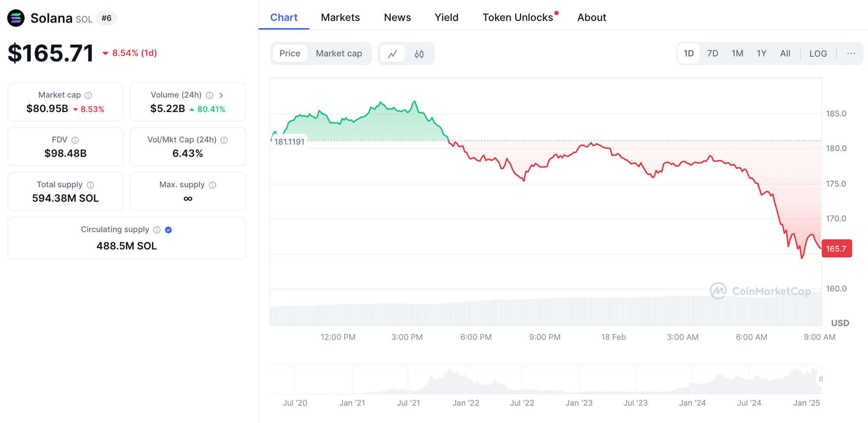Open chart more options menu
Image resolution: width=868 pixels, height=423 pixels.
click(851, 53)
